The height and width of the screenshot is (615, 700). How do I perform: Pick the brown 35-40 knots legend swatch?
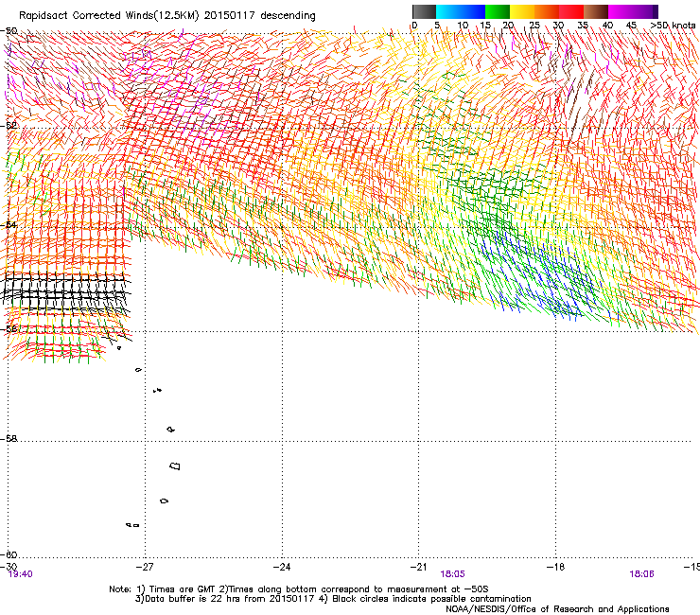coord(596,11)
